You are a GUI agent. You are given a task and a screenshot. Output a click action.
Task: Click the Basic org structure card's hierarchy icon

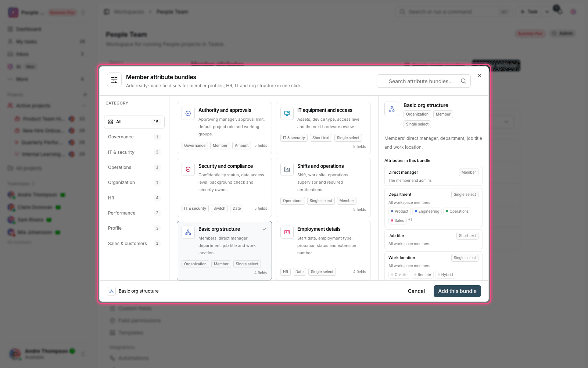click(188, 232)
